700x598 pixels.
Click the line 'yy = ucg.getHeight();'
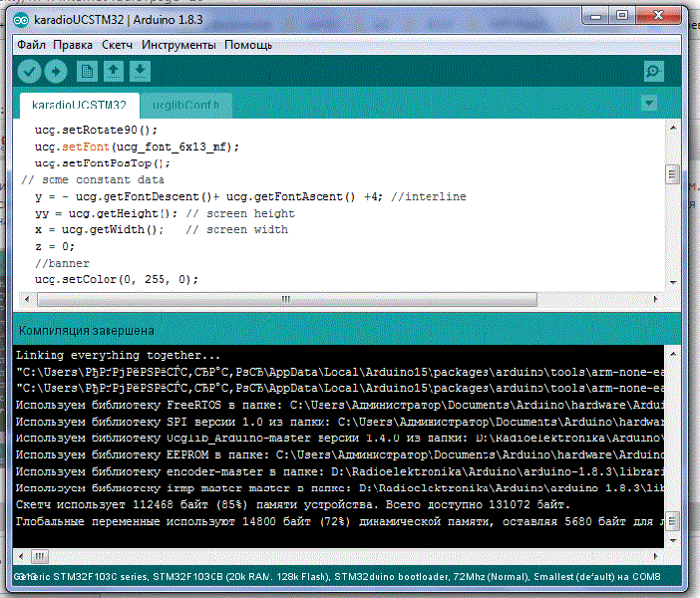pyautogui.click(x=107, y=213)
